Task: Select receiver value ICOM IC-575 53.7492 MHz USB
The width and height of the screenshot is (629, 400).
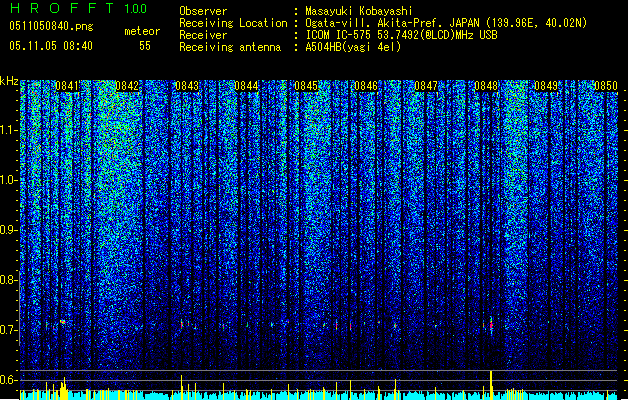Action: pos(401,35)
